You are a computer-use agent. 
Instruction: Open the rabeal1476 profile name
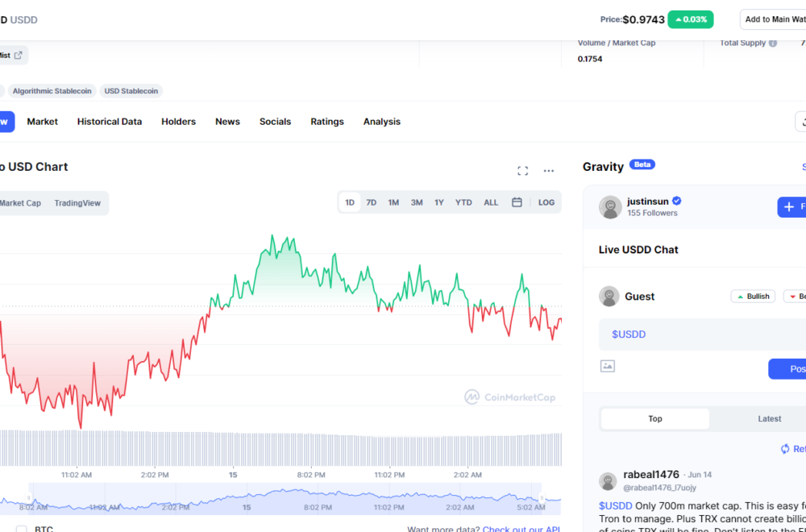point(651,475)
